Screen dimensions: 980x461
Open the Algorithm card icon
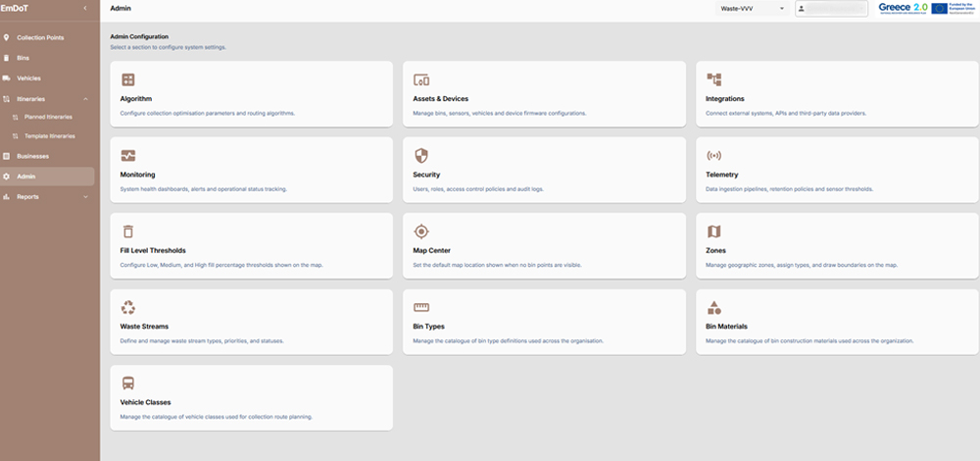coord(128,79)
